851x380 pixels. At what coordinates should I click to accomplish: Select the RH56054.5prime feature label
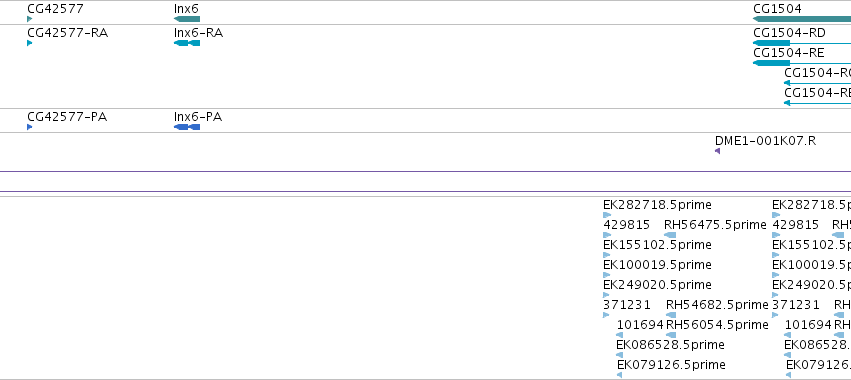point(717,325)
